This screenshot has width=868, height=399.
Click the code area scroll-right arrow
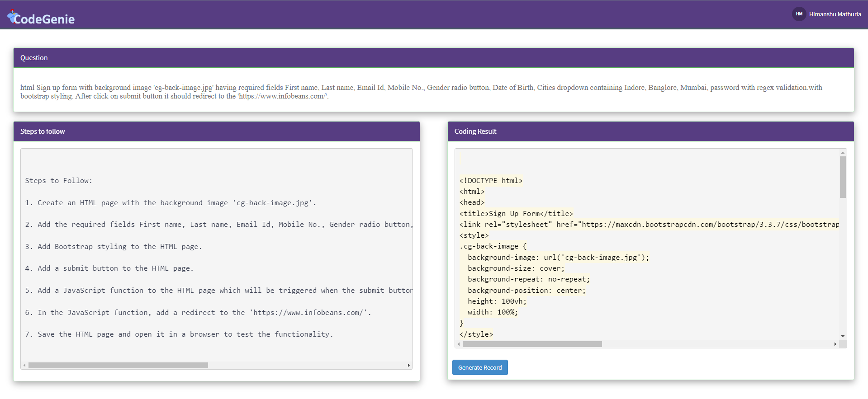(835, 344)
